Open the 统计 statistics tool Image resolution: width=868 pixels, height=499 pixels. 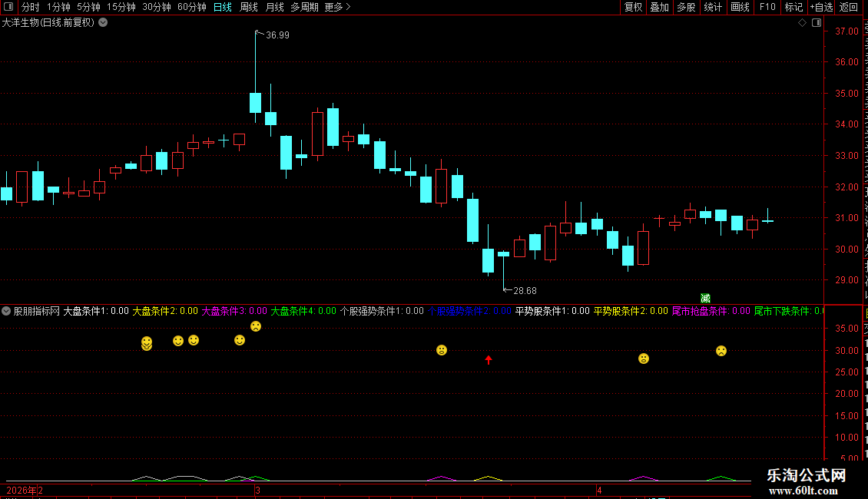[713, 7]
